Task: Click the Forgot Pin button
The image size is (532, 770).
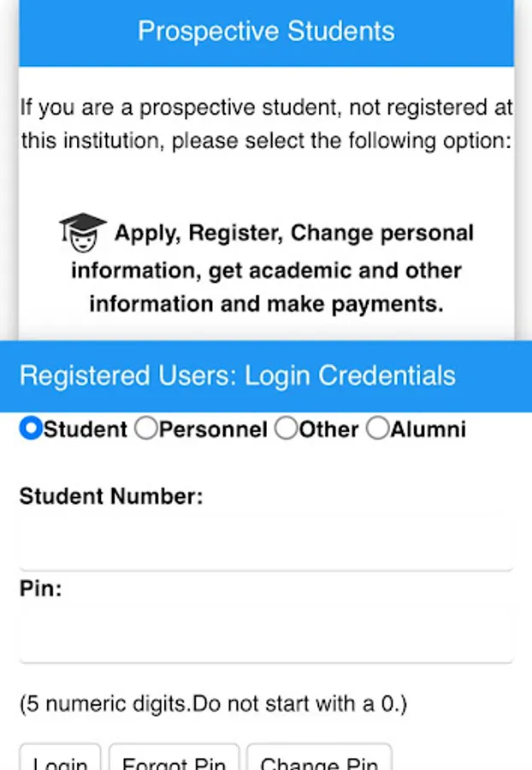Action: coord(174,761)
